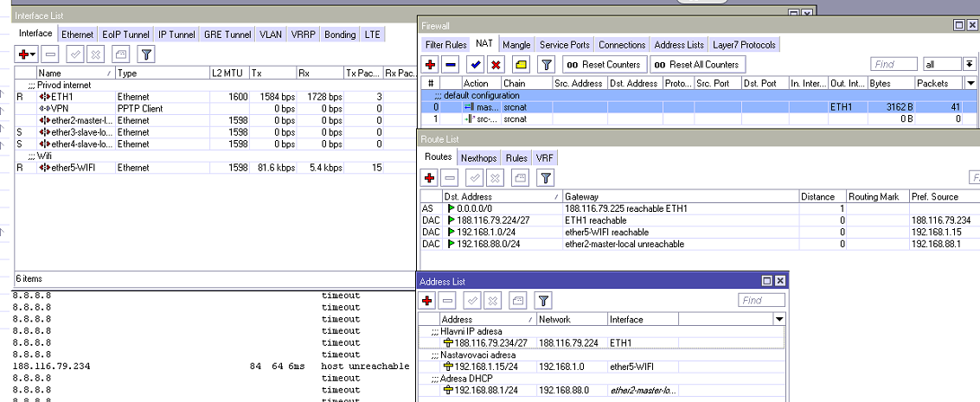Select VPN PPTP Client interface row
Image resolution: width=980 pixels, height=402 pixels.
[x=215, y=109]
